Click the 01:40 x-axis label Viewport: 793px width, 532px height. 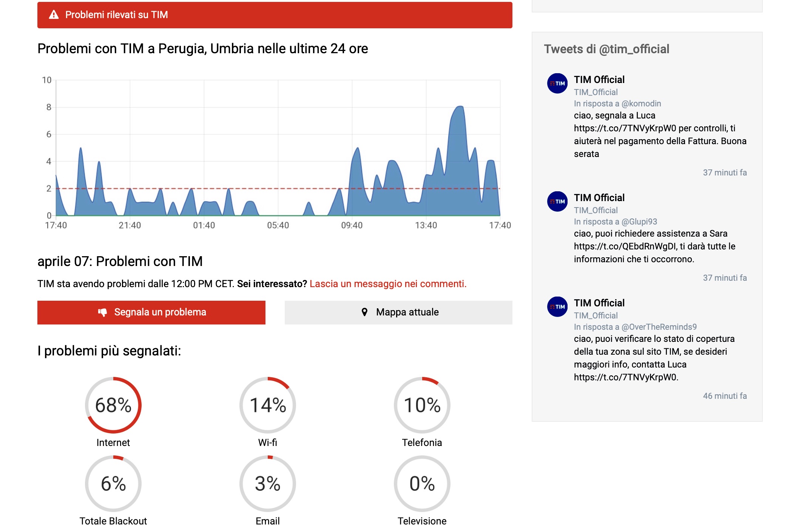click(x=204, y=225)
